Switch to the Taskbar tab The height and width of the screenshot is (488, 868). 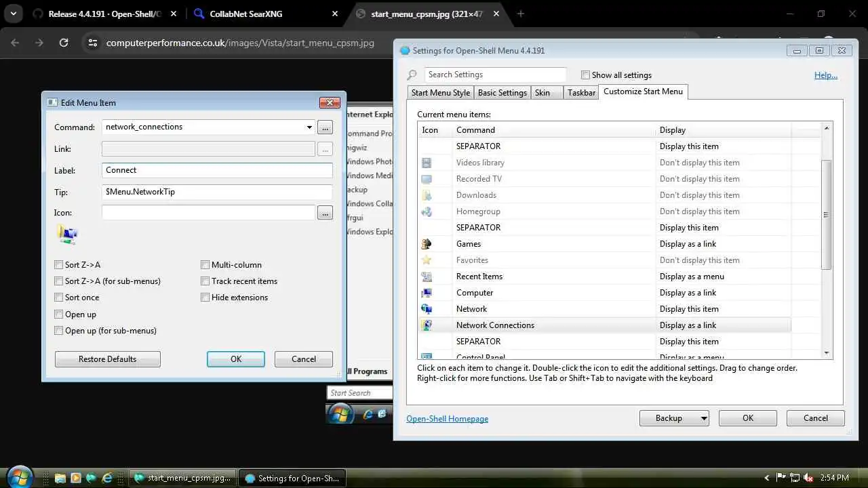582,93
